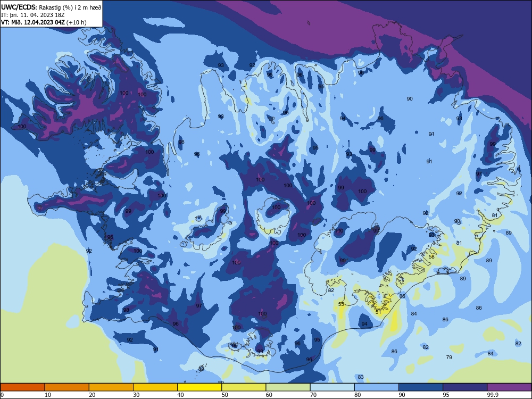Click the 70–80 pale blue legend swatch
532x399 pixels.
click(332, 387)
